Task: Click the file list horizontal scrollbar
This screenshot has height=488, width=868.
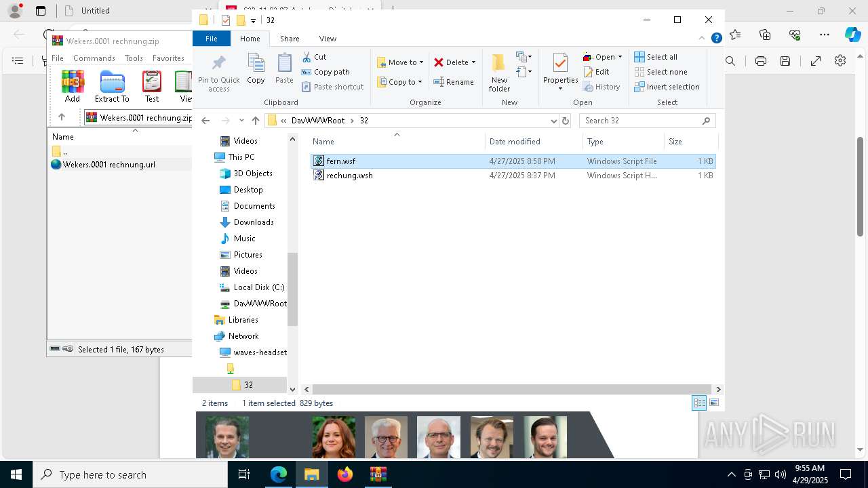Action: [512, 389]
